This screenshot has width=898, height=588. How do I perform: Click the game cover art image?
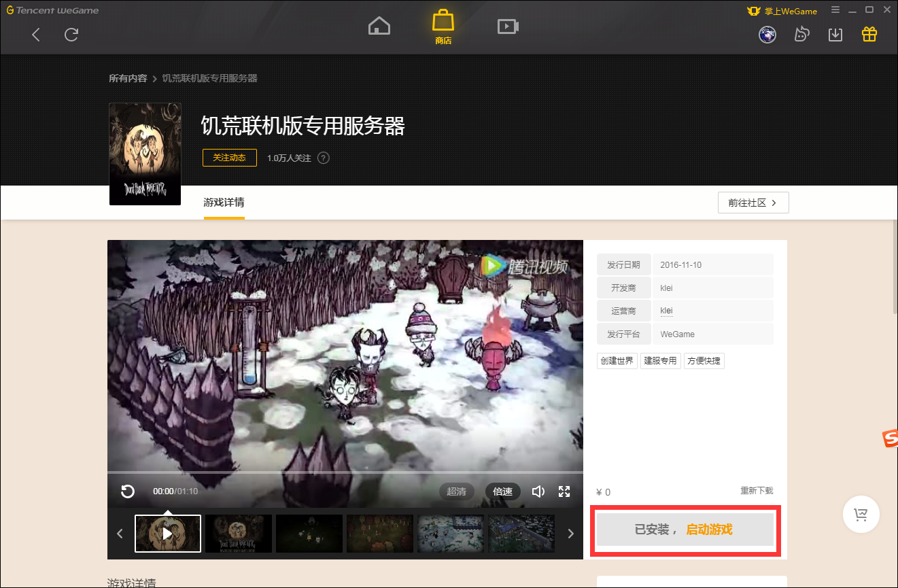coord(145,154)
